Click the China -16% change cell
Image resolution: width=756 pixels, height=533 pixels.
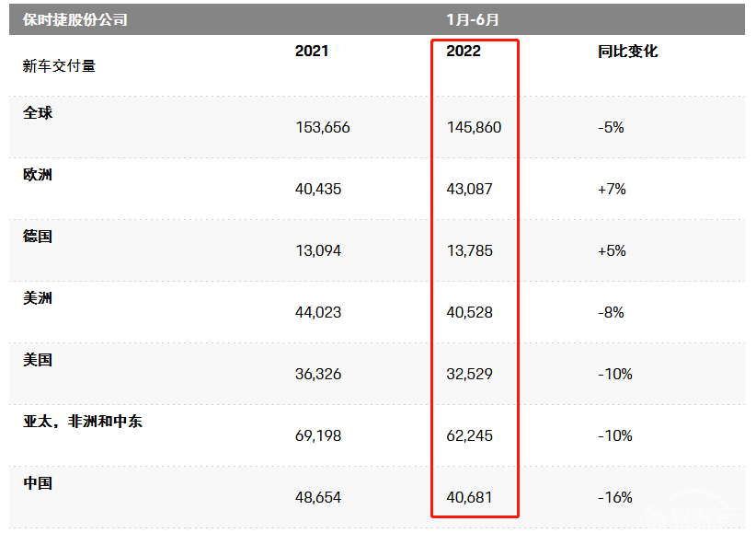pyautogui.click(x=614, y=497)
